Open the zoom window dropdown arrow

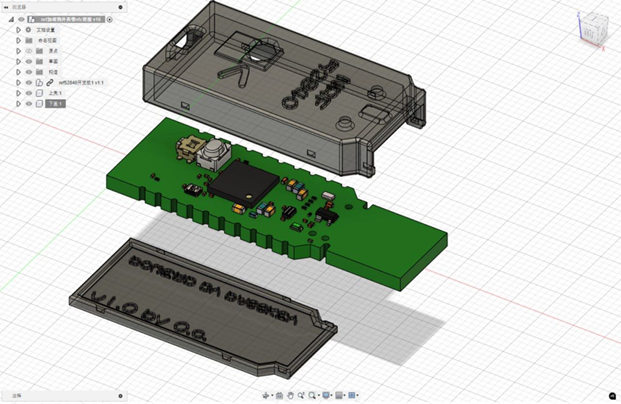point(319,395)
